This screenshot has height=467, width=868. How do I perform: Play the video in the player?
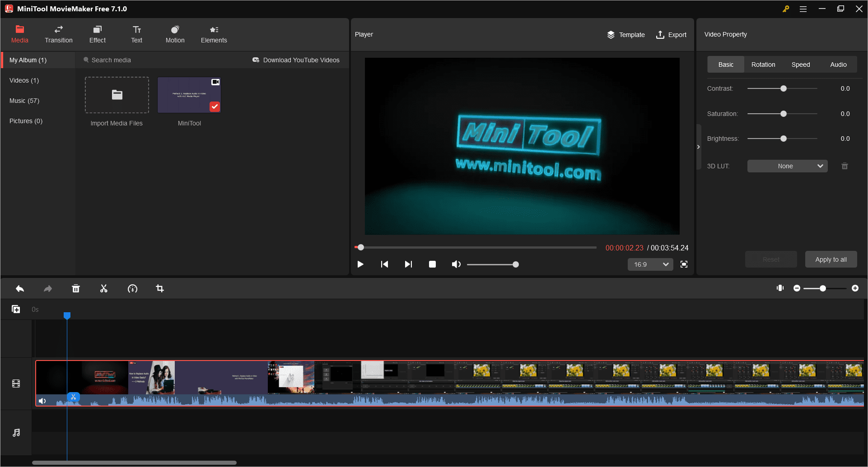(x=360, y=264)
